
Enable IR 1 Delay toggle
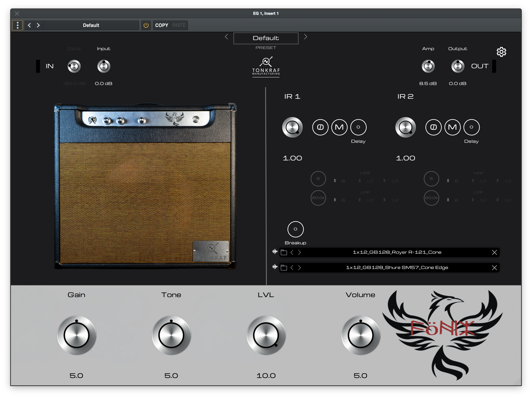click(x=358, y=127)
